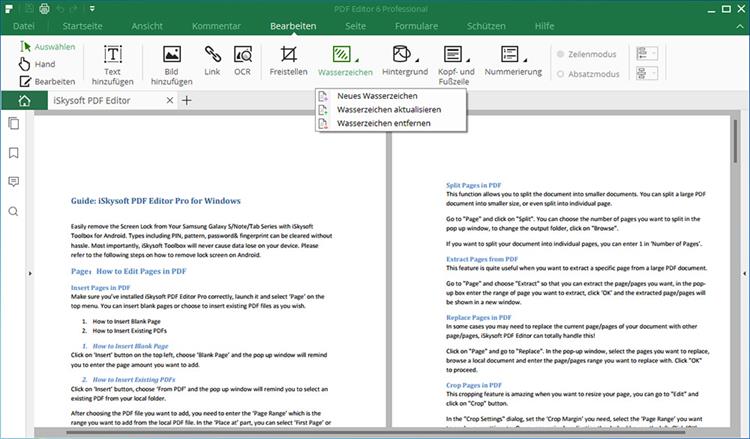750x439 pixels.
Task: Click the redo arrow in title bar
Action: click(x=75, y=9)
